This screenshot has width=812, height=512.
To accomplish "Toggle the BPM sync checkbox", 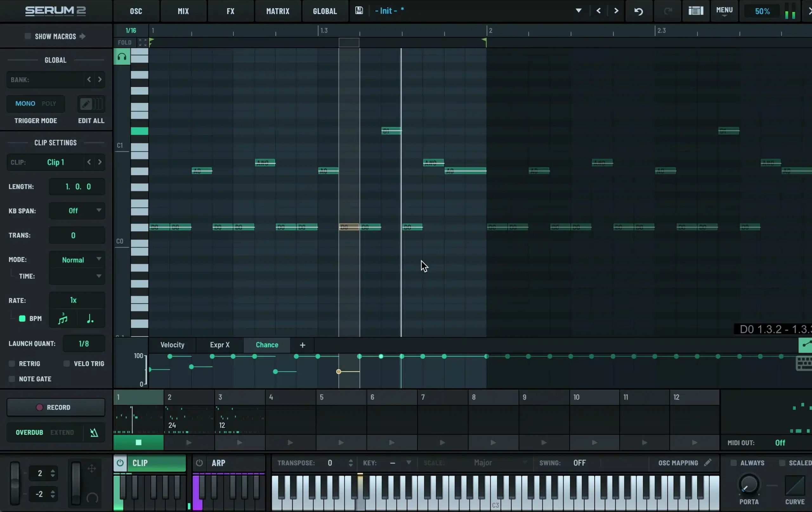I will pos(22,319).
